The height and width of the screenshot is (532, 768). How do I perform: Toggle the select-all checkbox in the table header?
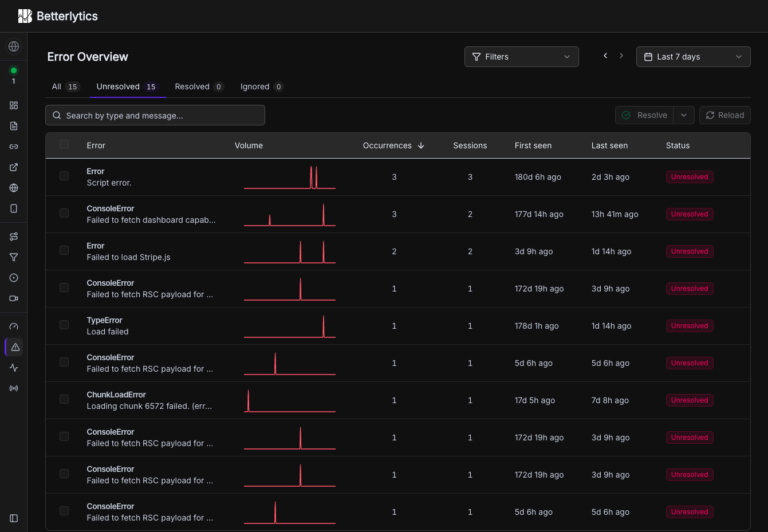64,144
